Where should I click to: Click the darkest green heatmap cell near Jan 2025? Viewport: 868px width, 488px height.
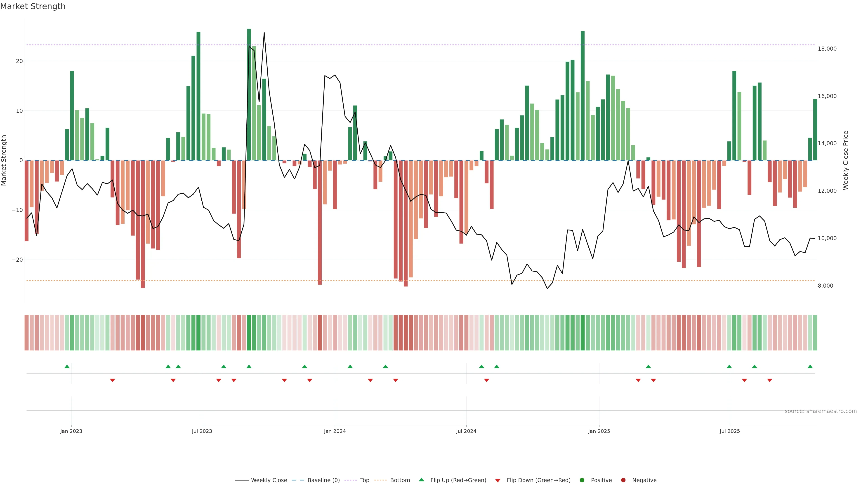pos(583,333)
